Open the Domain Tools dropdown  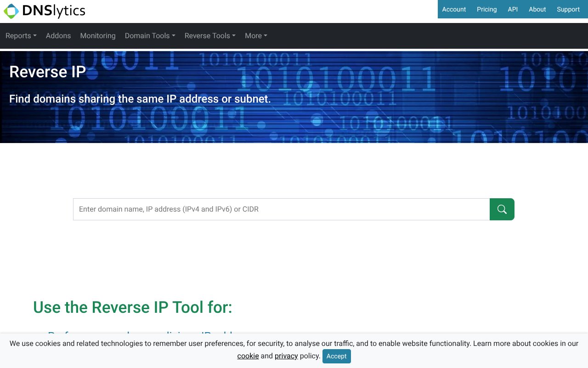point(150,35)
